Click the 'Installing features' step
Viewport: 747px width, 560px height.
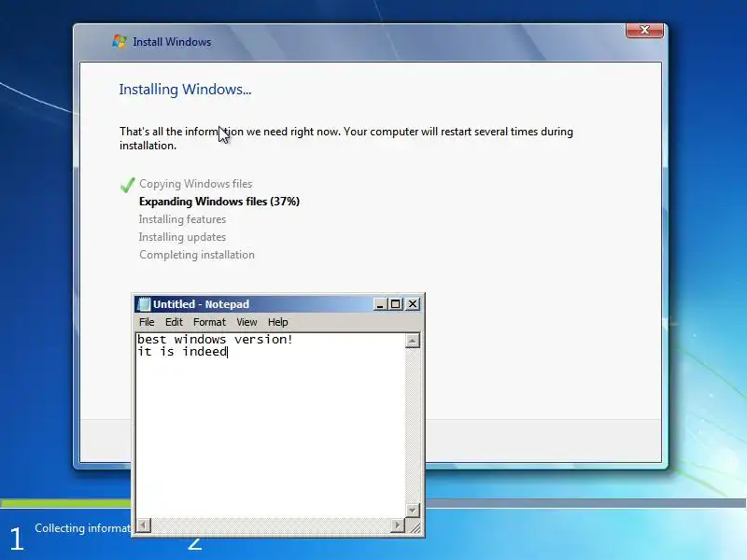[182, 219]
